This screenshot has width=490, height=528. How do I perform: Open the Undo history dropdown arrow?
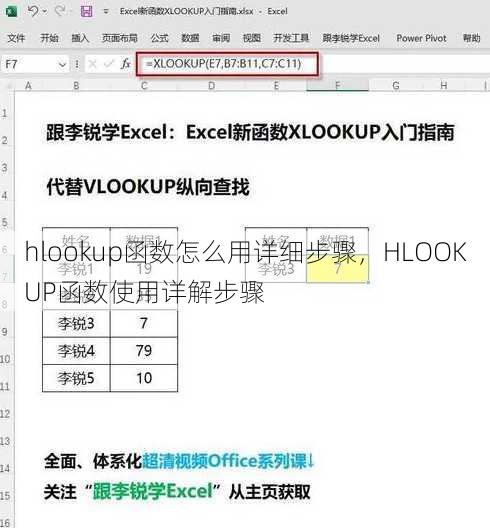coord(45,11)
